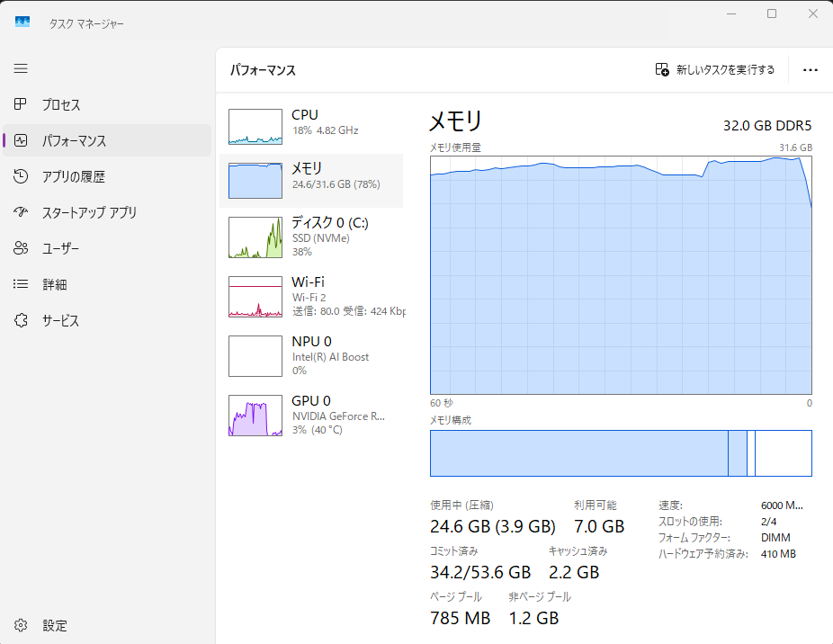Click the メモリ構成 composition bar
The height and width of the screenshot is (644, 833).
pyautogui.click(x=621, y=453)
